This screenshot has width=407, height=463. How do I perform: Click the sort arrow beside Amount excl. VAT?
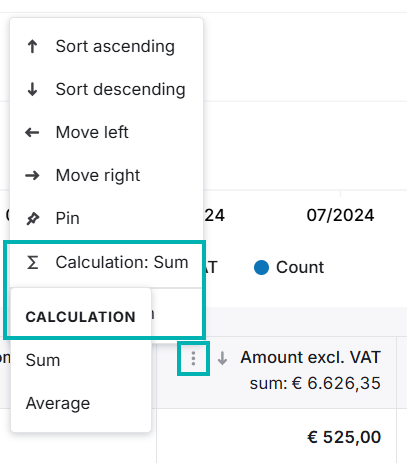tap(222, 358)
